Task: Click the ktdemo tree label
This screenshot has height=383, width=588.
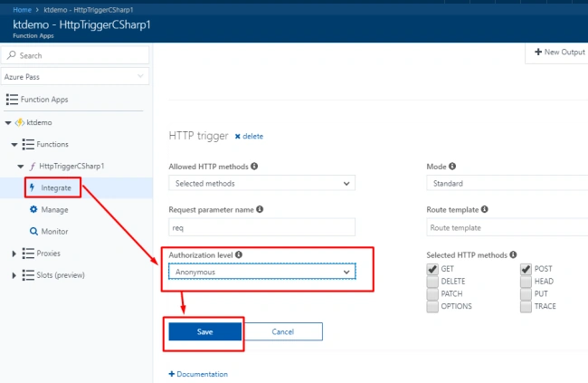Action: point(40,122)
